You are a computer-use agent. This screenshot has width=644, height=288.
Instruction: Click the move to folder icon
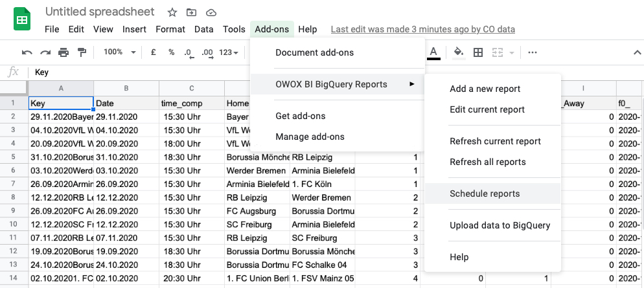pyautogui.click(x=191, y=12)
